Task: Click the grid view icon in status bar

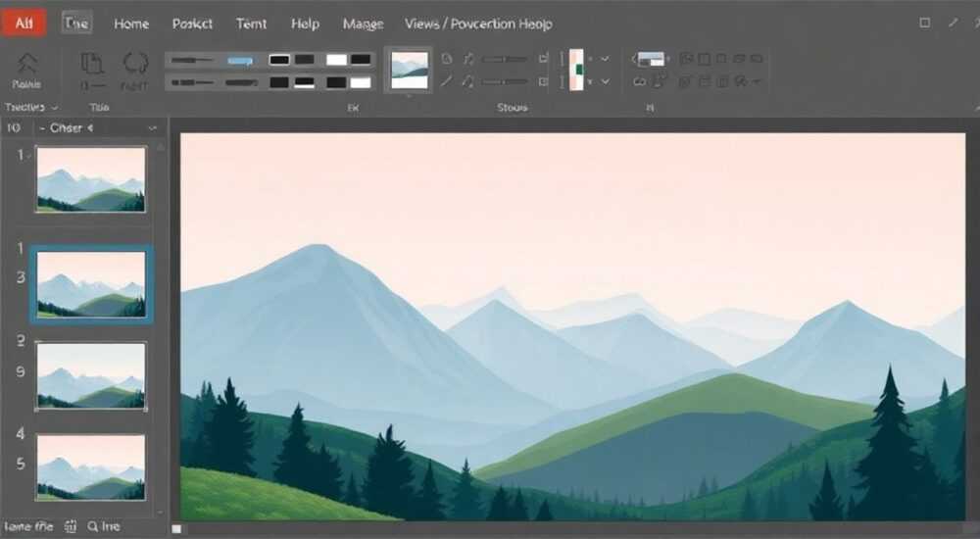Action: point(71,526)
